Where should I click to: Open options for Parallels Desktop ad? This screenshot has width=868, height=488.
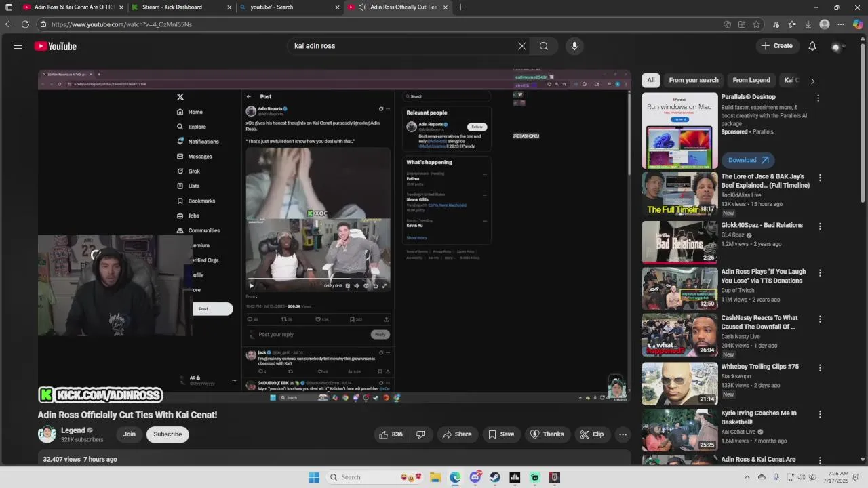818,98
